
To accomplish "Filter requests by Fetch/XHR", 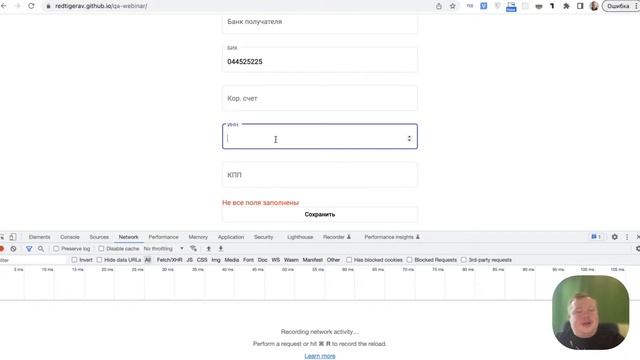I will (169, 260).
